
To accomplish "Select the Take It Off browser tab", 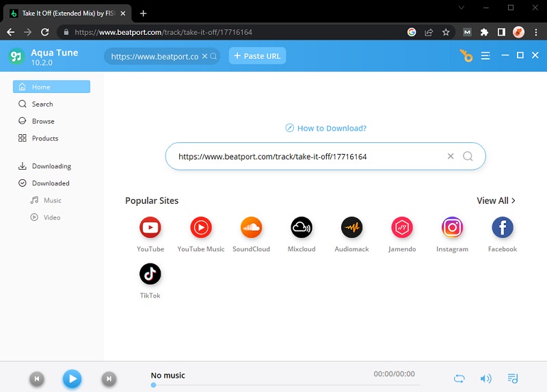I will pyautogui.click(x=67, y=13).
